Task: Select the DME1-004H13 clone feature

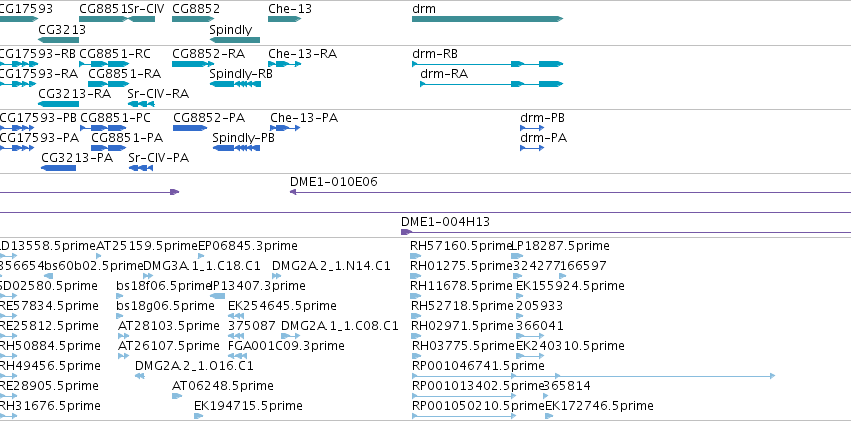Action: (x=626, y=232)
